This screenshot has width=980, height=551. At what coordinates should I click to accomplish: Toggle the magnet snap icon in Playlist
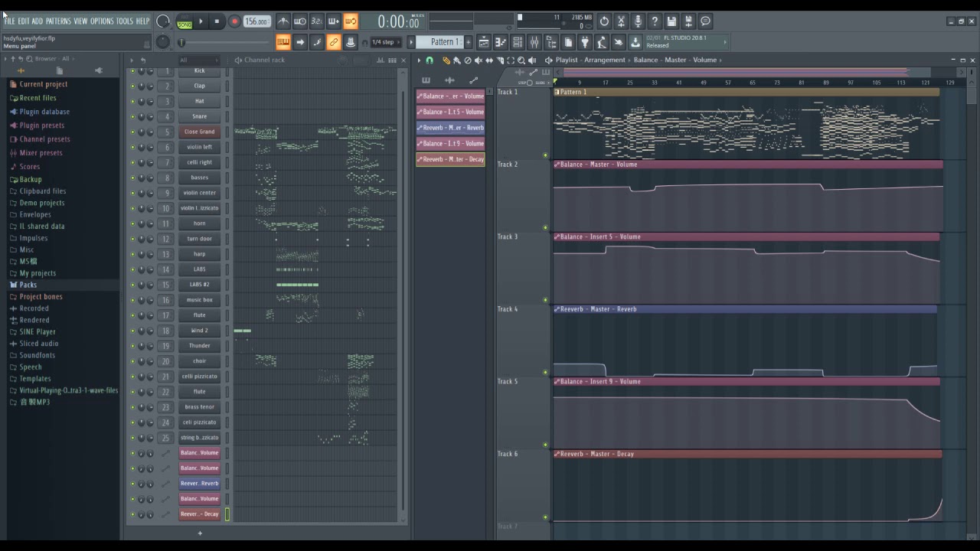pos(430,60)
